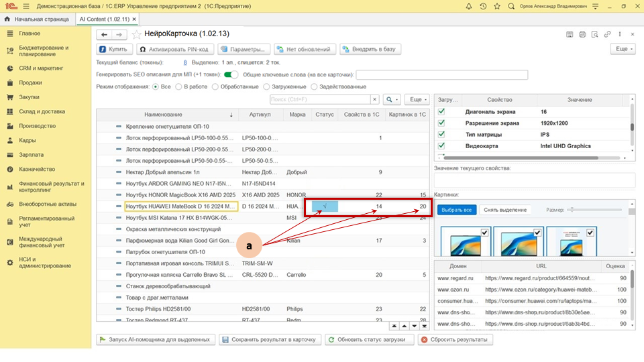Clear the search field with X icon
This screenshot has width=644, height=362.
click(x=376, y=100)
